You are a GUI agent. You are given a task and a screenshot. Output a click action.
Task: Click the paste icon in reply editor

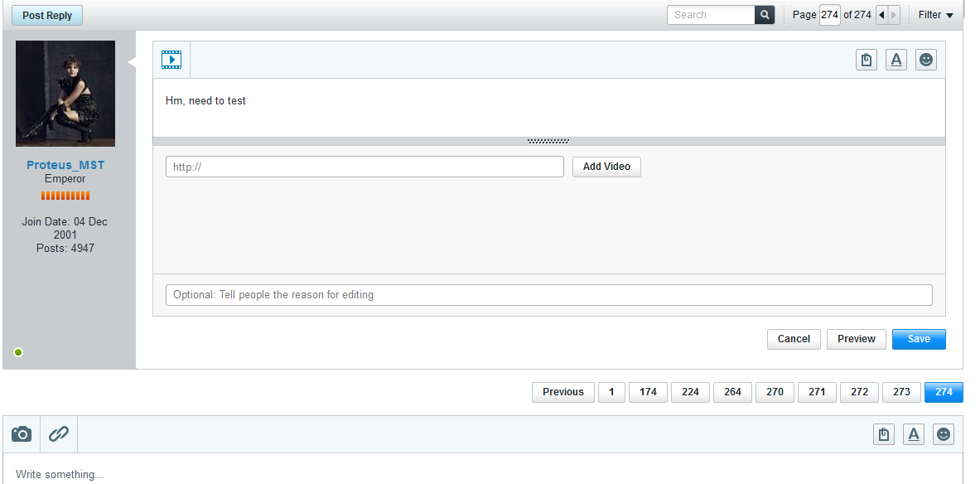884,434
